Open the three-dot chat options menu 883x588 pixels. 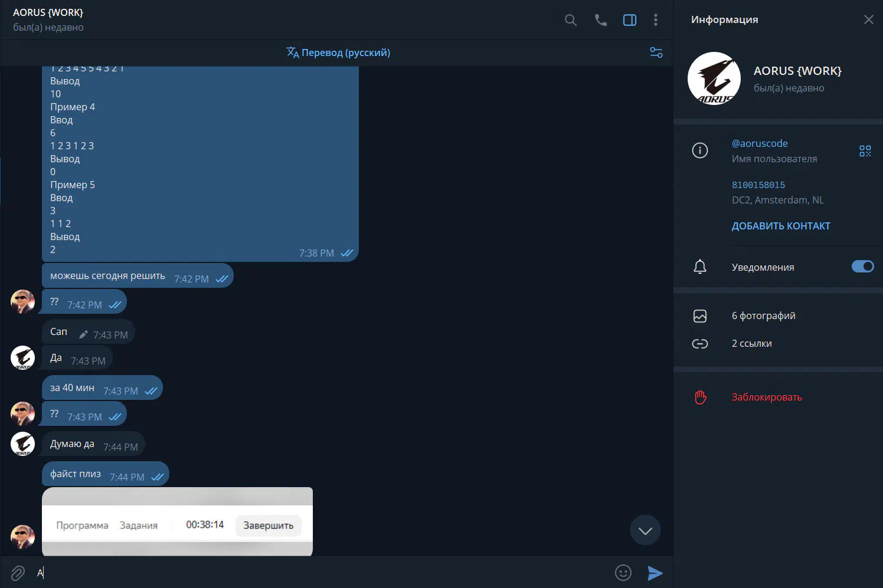[x=656, y=20]
